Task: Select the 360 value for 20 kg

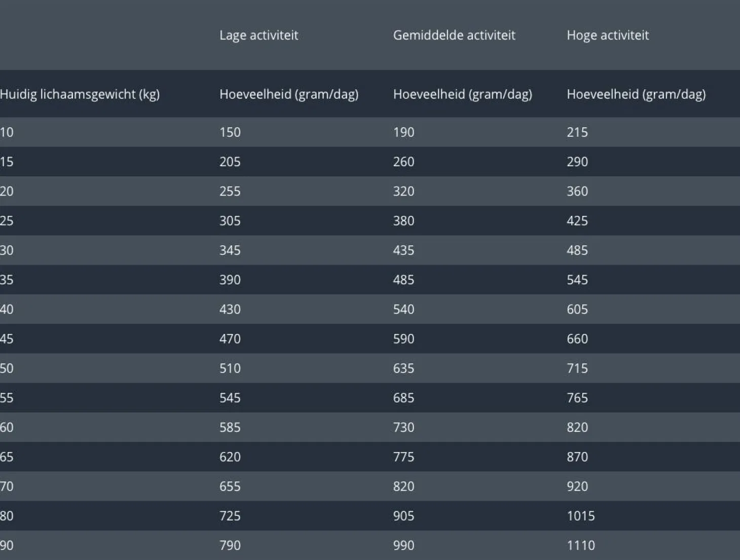Action: pyautogui.click(x=577, y=191)
